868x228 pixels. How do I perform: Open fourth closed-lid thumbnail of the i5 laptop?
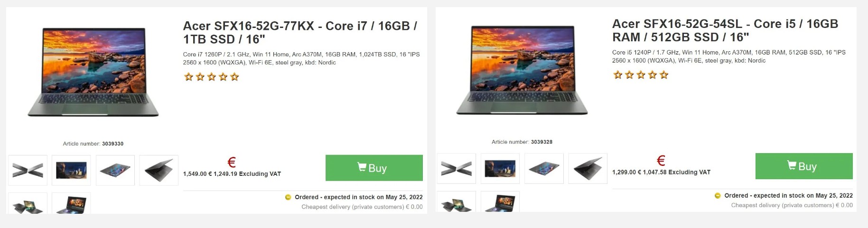[588, 168]
